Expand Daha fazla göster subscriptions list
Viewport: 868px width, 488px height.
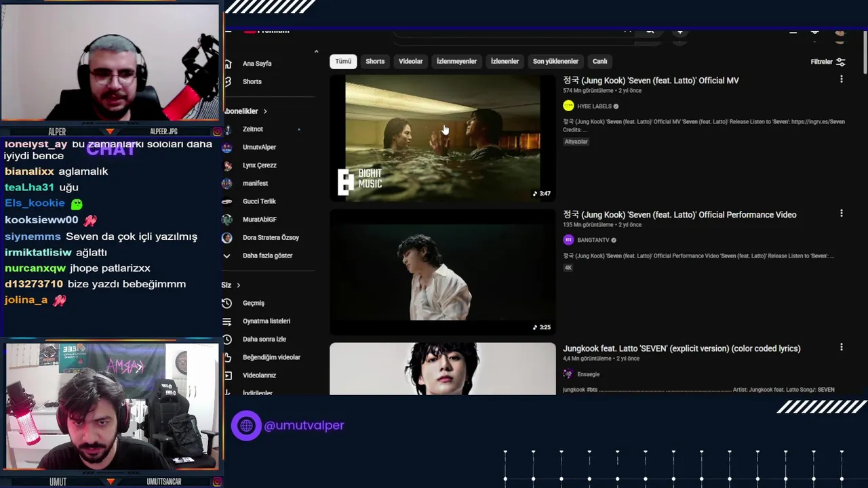[x=259, y=256]
